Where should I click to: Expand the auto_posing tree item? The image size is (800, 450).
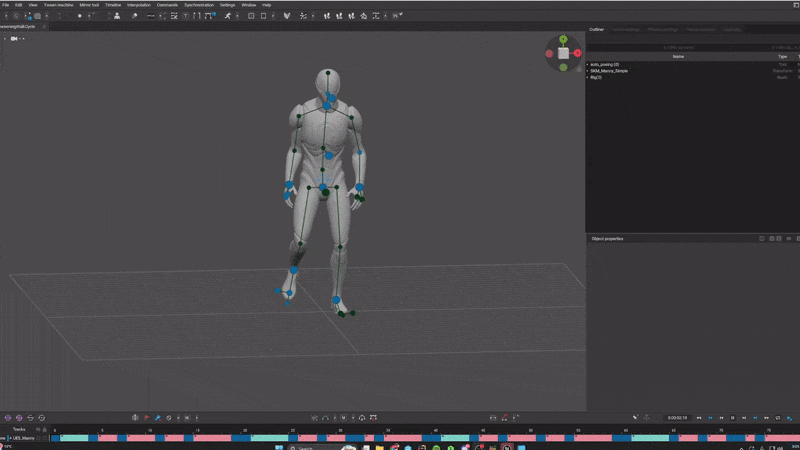(588, 64)
